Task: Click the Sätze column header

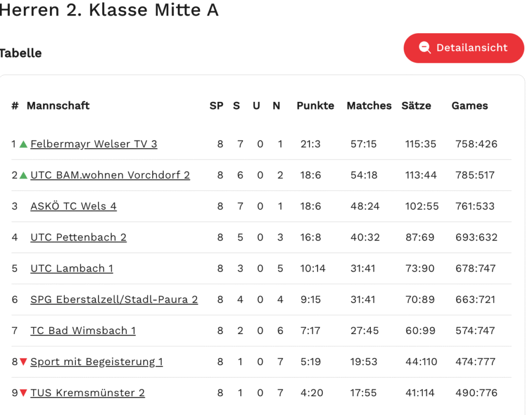Action: [416, 105]
